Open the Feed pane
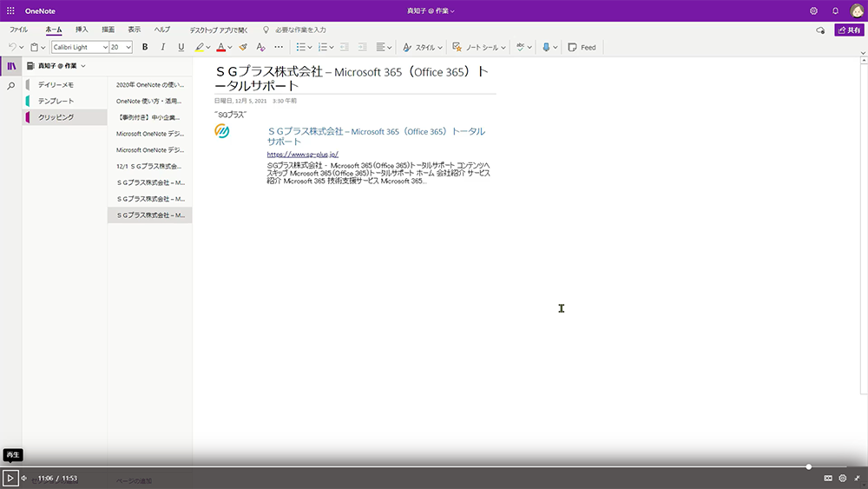Viewport: 868px width, 489px height. [582, 47]
